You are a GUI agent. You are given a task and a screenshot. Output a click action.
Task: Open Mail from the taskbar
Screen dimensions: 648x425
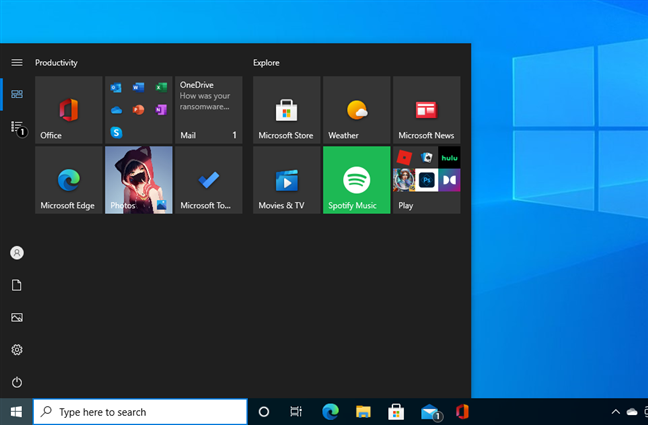click(x=431, y=412)
